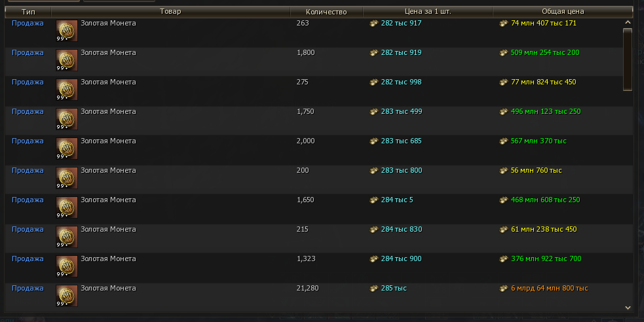Select the gold coin icon in the 1,800 row

coord(67,60)
